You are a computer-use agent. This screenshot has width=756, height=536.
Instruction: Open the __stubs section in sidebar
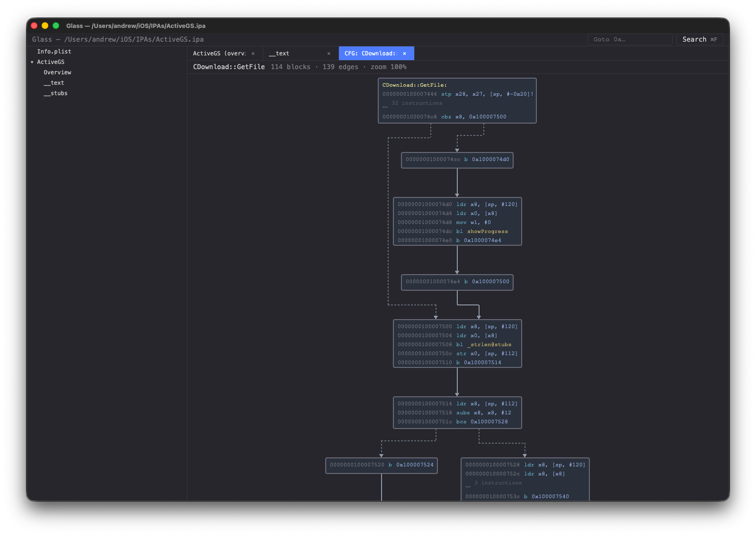[55, 93]
